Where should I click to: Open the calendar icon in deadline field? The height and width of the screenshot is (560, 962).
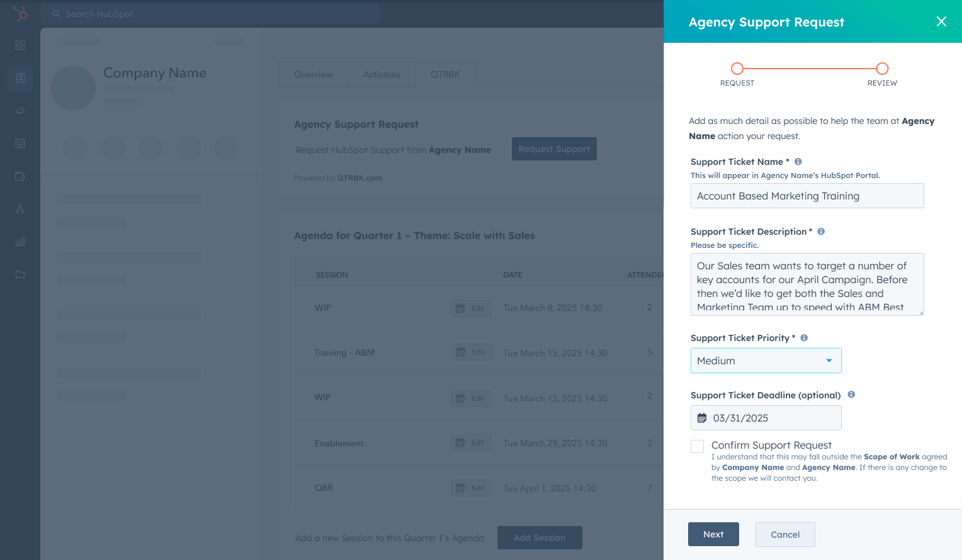[x=702, y=418]
